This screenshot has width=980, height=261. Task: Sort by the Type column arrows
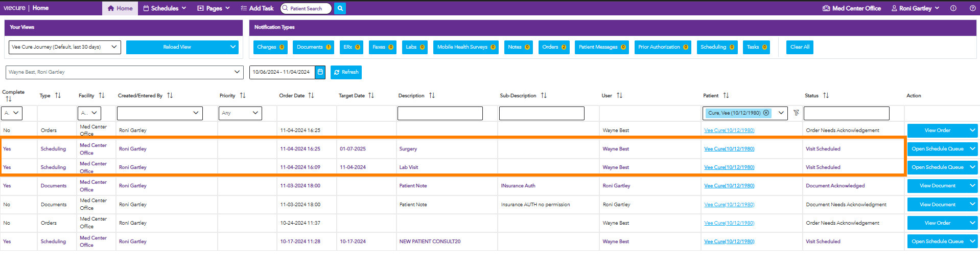[58, 96]
